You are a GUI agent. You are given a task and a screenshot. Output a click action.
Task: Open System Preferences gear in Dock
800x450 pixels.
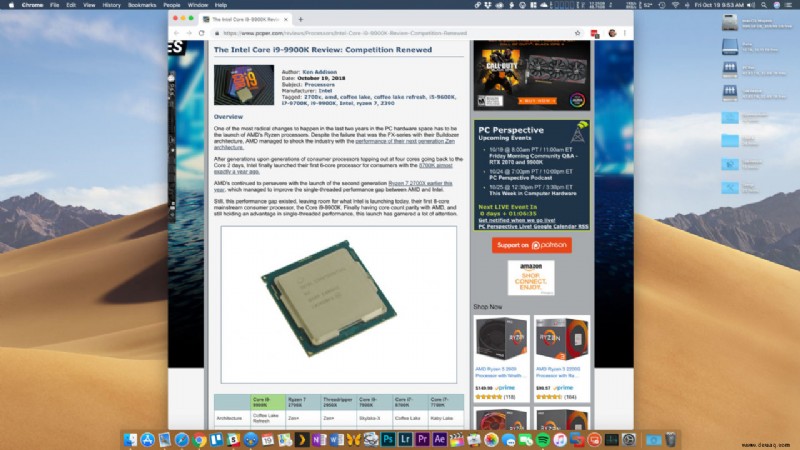[629, 440]
